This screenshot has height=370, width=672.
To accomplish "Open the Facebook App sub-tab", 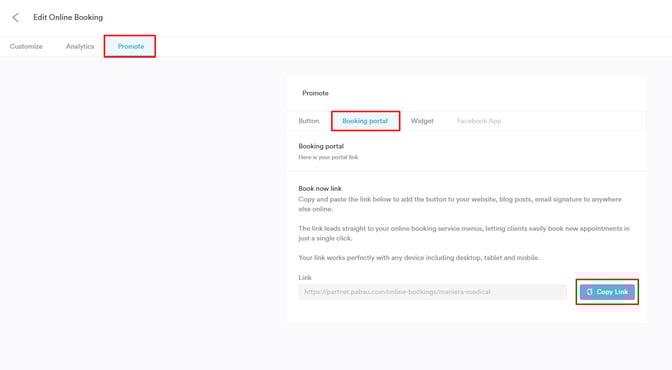I will 479,121.
